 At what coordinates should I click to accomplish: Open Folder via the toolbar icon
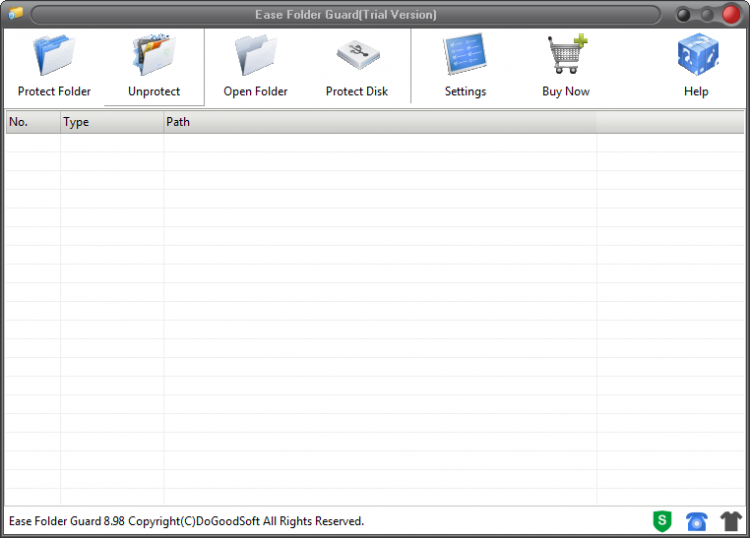pyautogui.click(x=255, y=55)
